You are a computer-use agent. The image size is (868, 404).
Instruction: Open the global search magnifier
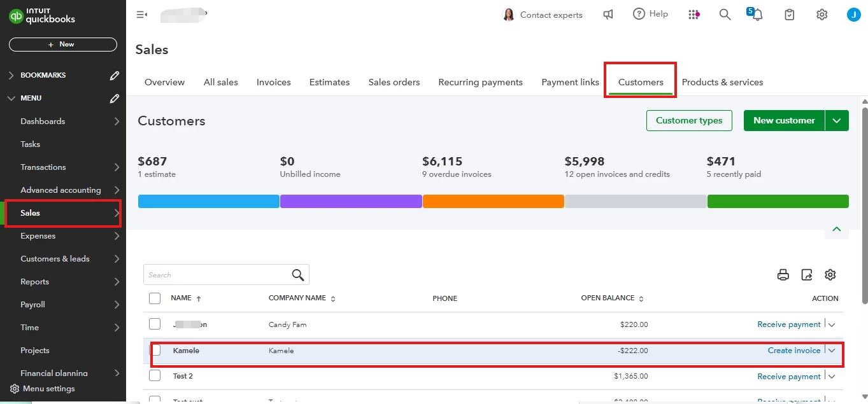pos(725,15)
